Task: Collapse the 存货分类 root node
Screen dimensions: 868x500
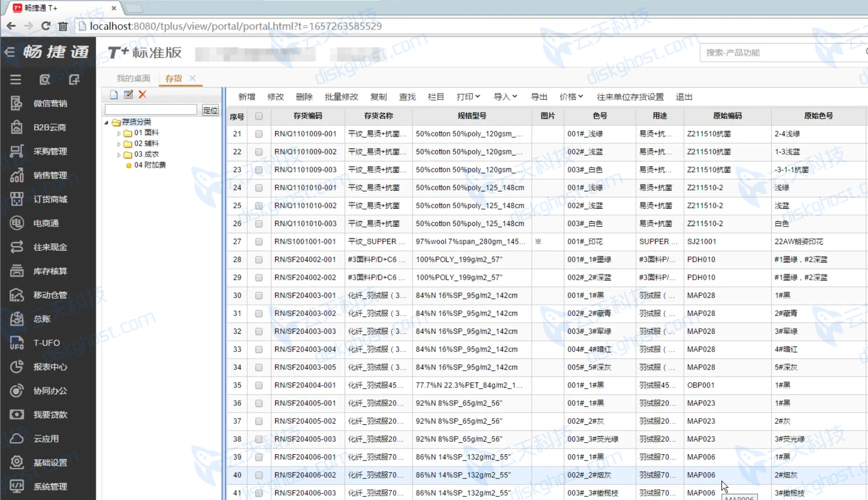Action: 106,123
